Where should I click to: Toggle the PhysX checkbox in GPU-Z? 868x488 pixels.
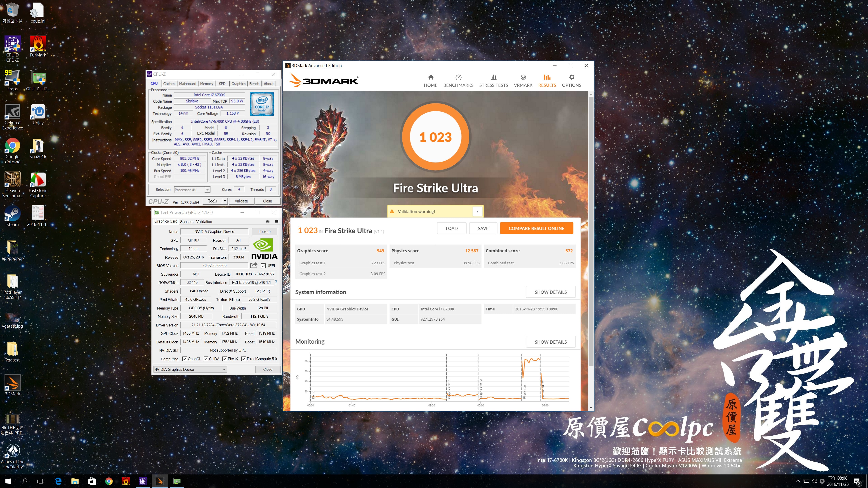[x=224, y=359]
